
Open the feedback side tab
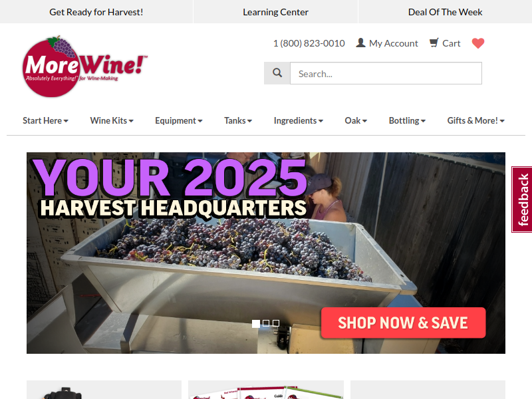pyautogui.click(x=522, y=199)
